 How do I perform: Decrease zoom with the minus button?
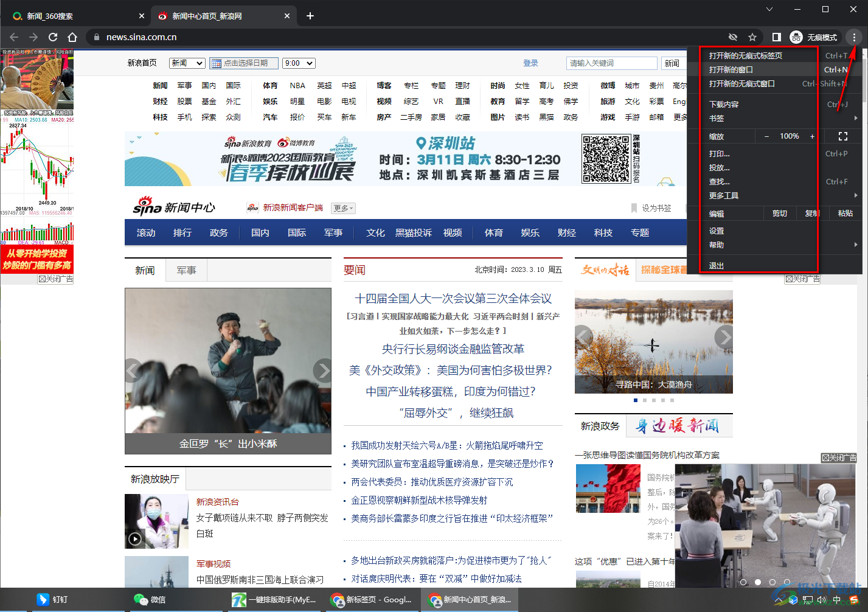click(x=766, y=136)
